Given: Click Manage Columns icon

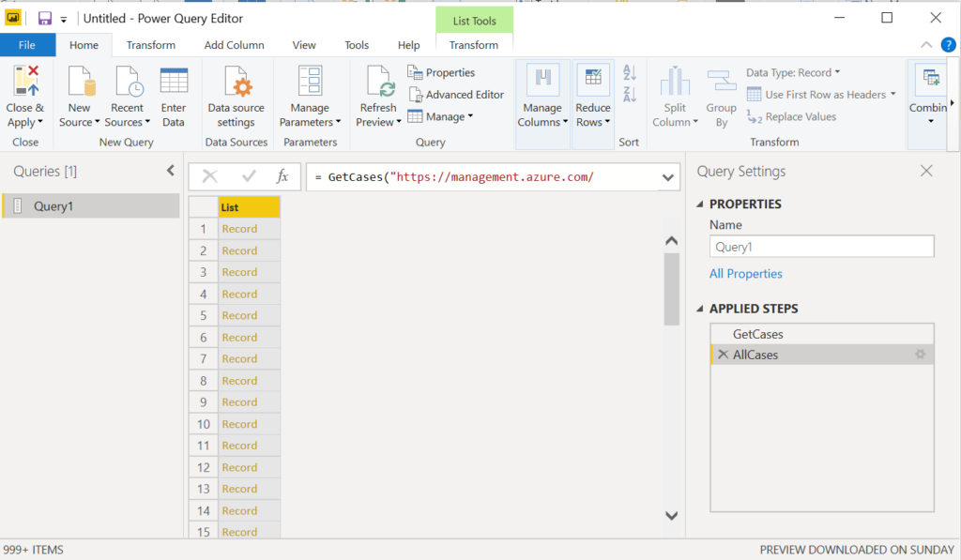Looking at the screenshot, I should (x=543, y=79).
